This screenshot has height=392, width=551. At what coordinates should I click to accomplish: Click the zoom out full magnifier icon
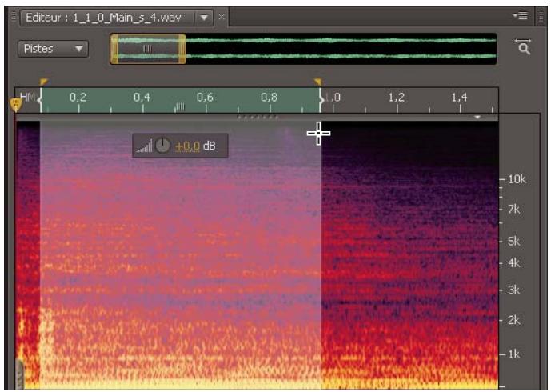point(523,46)
